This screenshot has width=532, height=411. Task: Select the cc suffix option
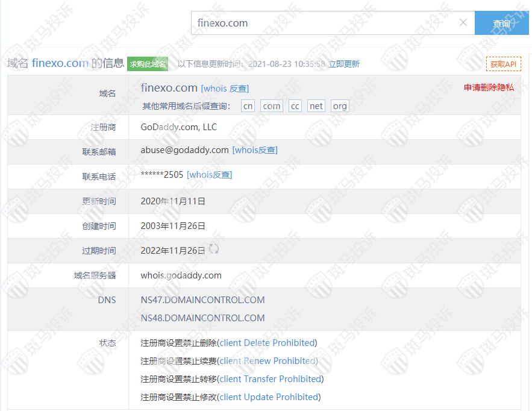(295, 106)
